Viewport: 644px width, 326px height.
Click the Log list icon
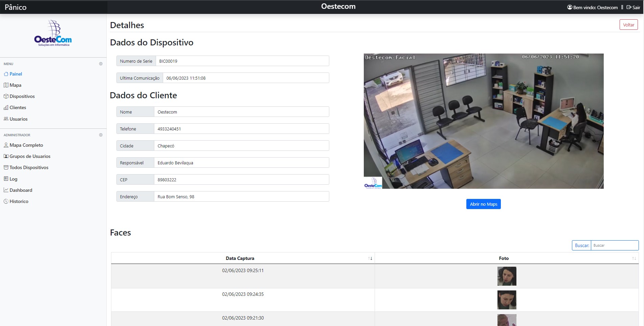click(x=6, y=179)
